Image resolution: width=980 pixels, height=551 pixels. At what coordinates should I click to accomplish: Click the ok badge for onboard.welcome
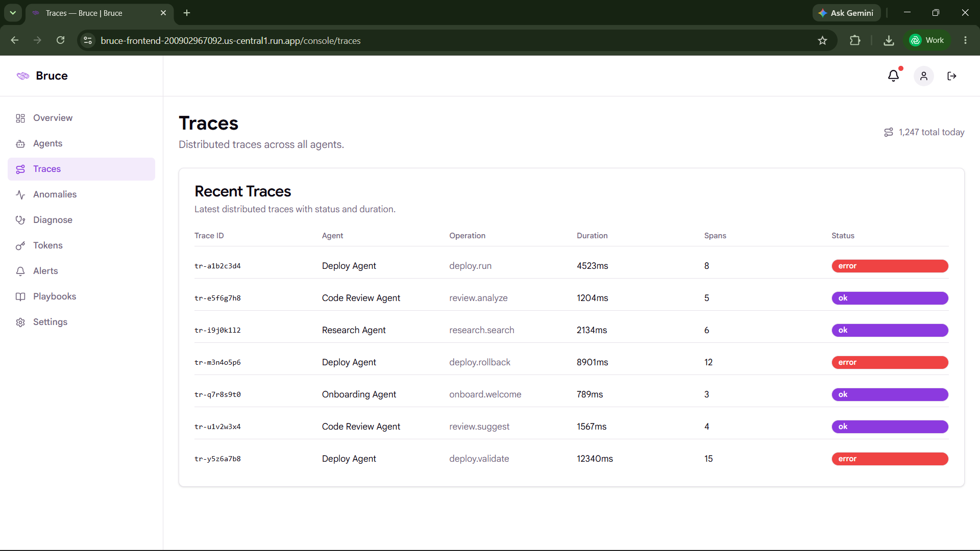coord(890,394)
